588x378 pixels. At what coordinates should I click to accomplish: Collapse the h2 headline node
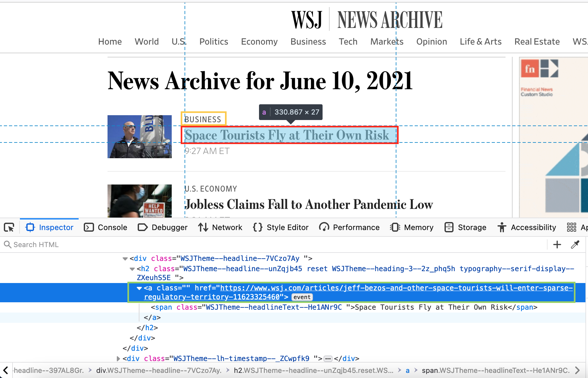132,269
